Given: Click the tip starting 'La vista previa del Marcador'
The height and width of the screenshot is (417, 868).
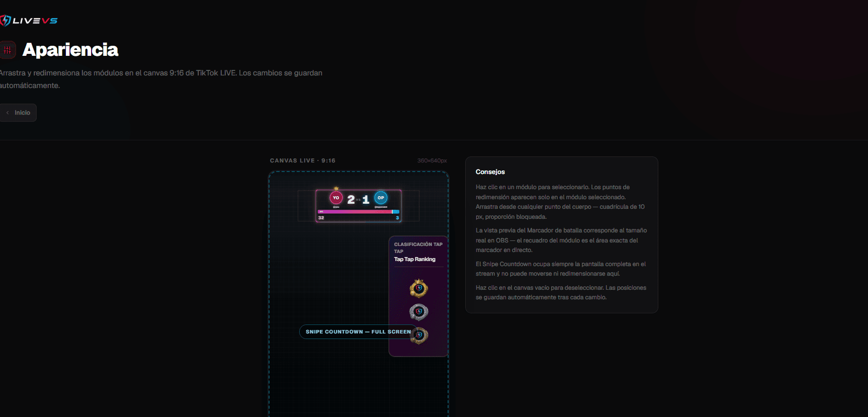Looking at the screenshot, I should tap(561, 240).
